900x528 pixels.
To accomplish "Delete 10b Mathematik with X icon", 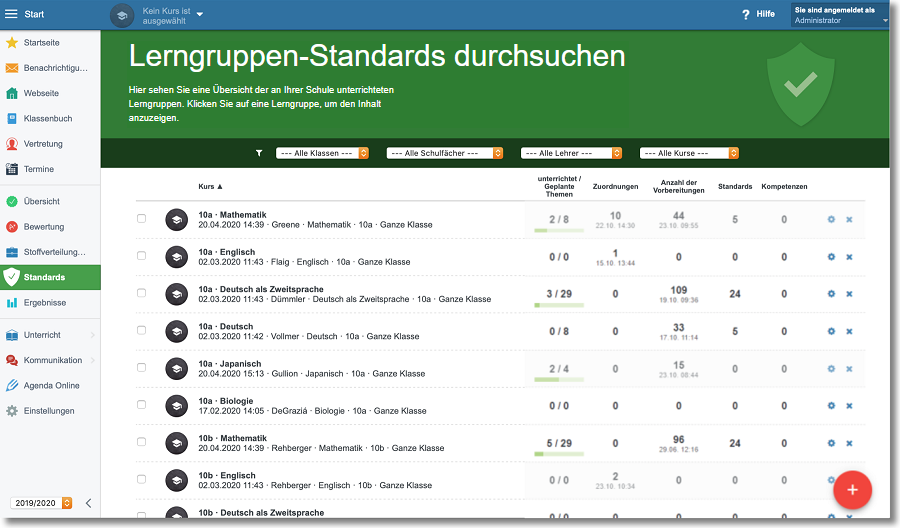I will pyautogui.click(x=849, y=443).
